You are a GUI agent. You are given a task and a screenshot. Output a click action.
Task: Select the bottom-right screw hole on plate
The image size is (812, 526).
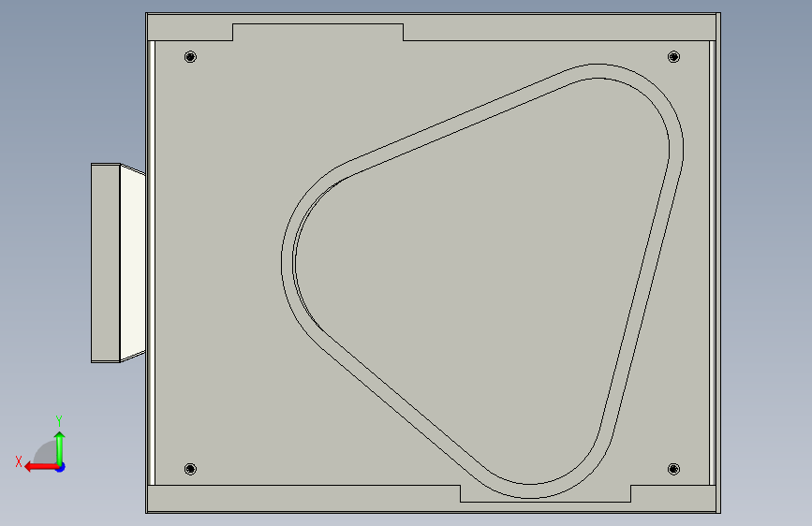coord(673,469)
